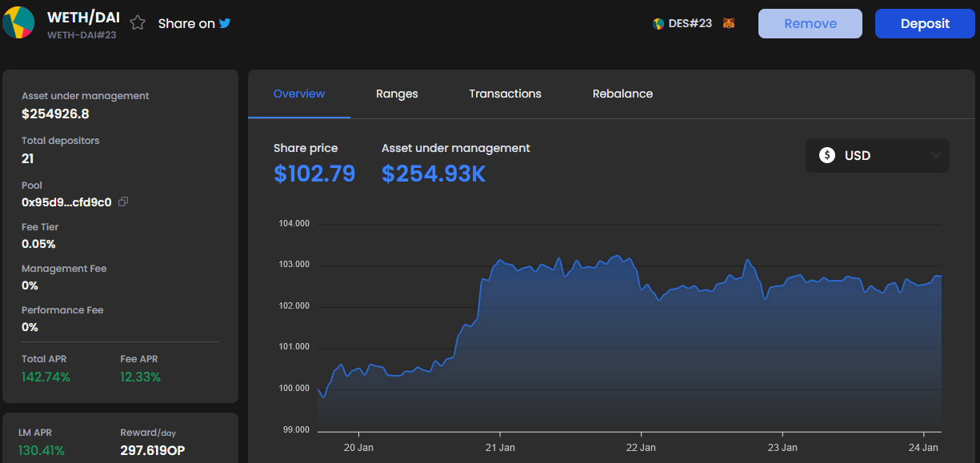Open the Transactions tab
Viewport: 980px width, 463px height.
[505, 94]
